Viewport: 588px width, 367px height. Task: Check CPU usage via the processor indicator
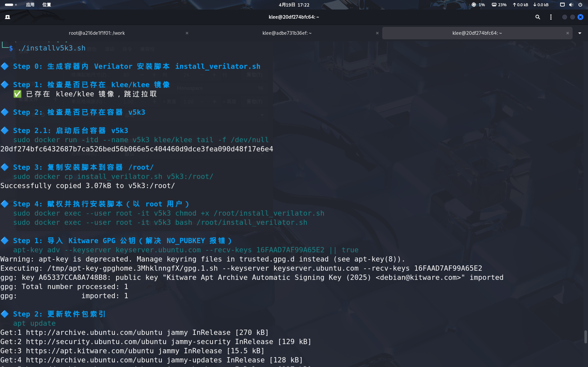click(x=478, y=5)
